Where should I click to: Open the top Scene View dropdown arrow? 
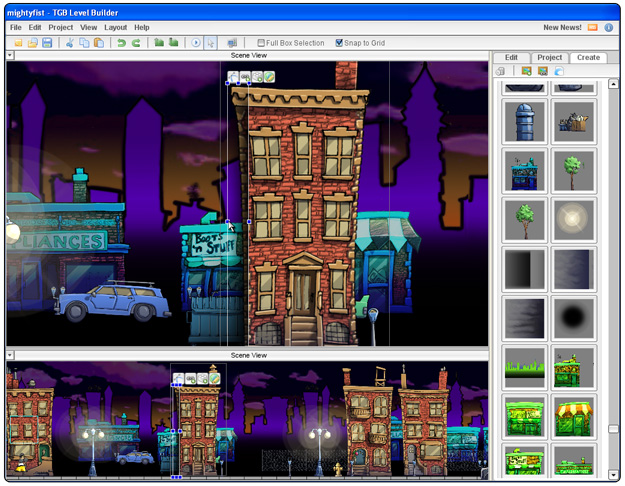10,55
